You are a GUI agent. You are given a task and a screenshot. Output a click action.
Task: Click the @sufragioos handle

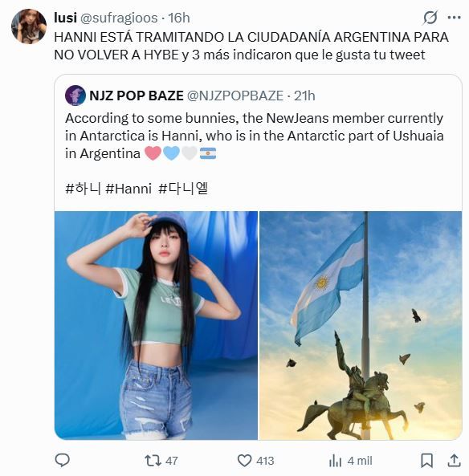tap(119, 18)
